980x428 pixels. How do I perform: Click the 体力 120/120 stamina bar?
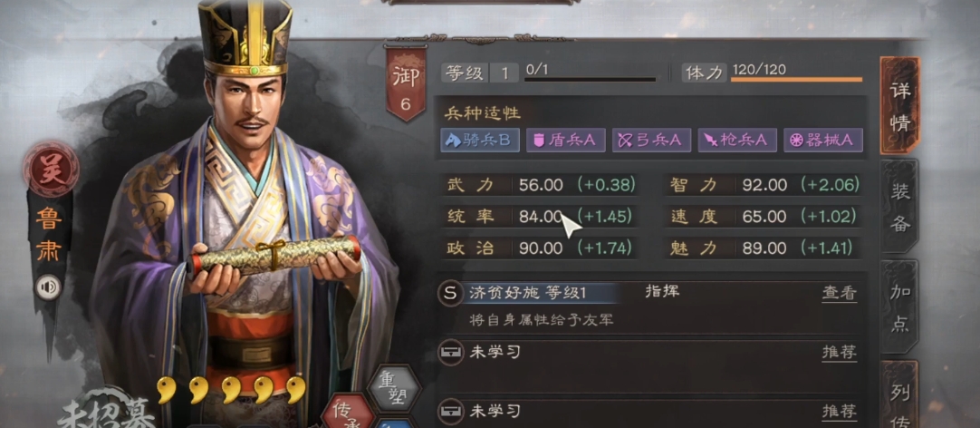796,80
